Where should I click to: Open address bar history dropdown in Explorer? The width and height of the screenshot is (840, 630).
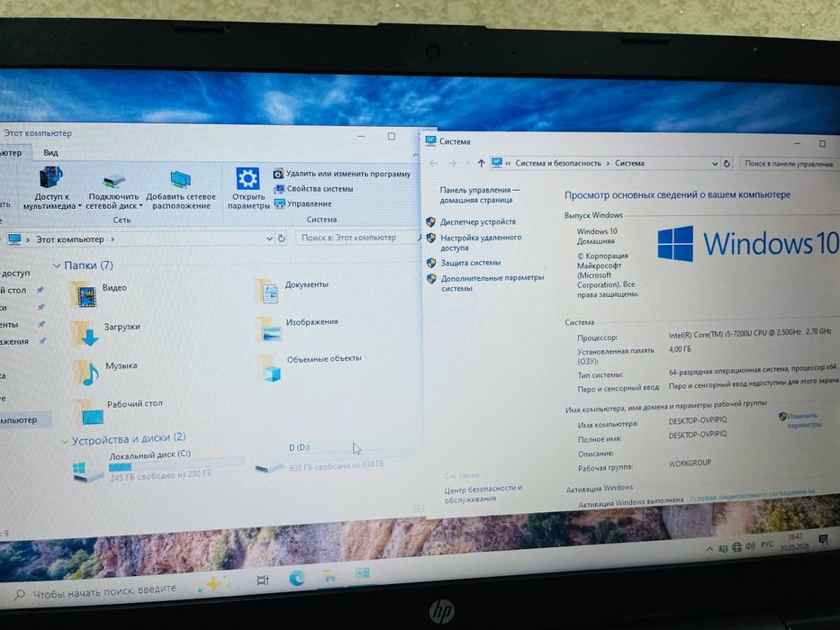(x=269, y=238)
